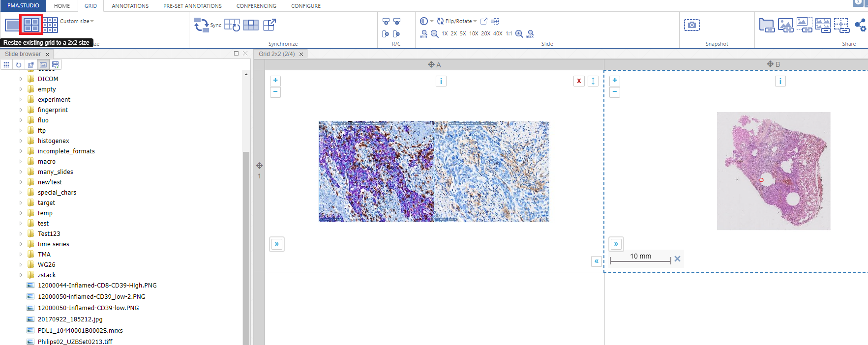The image size is (868, 345).
Task: Click the Snapshot camera icon
Action: coord(691,25)
